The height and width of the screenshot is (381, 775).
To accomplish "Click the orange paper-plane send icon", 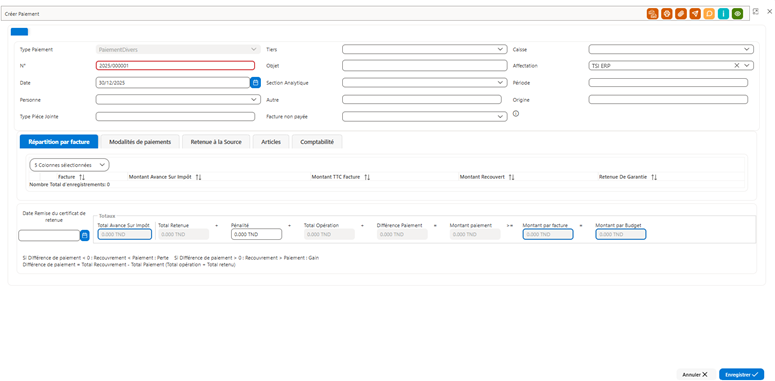I will 695,14.
